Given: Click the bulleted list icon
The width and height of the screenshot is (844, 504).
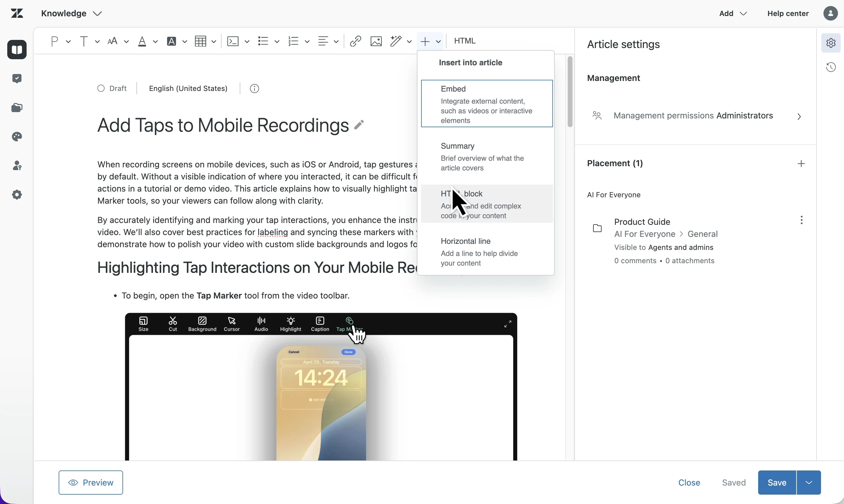Looking at the screenshot, I should (x=263, y=41).
